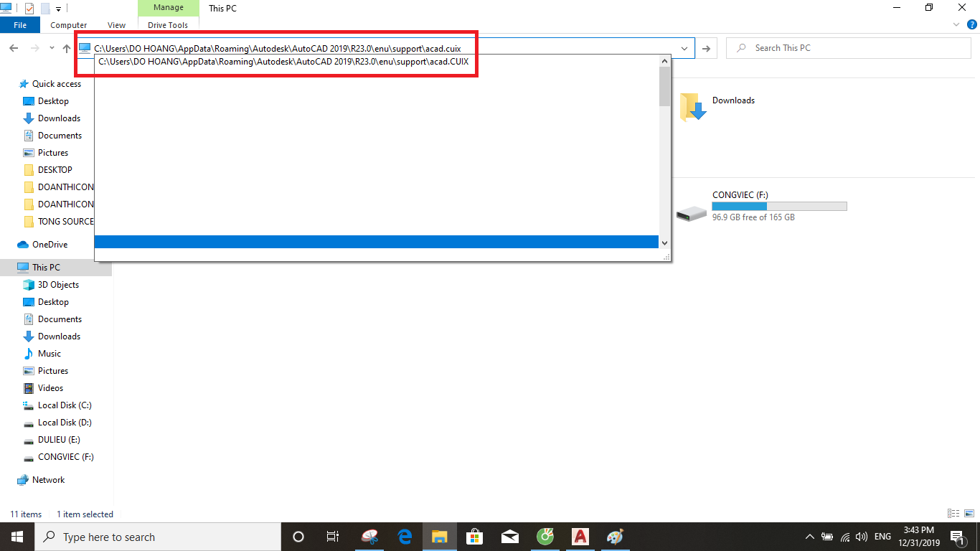Open Documents under Quick access
980x551 pixels.
[x=60, y=136]
